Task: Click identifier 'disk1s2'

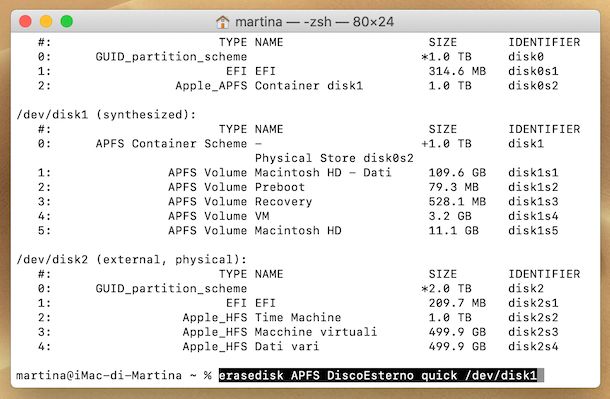Action: point(533,187)
